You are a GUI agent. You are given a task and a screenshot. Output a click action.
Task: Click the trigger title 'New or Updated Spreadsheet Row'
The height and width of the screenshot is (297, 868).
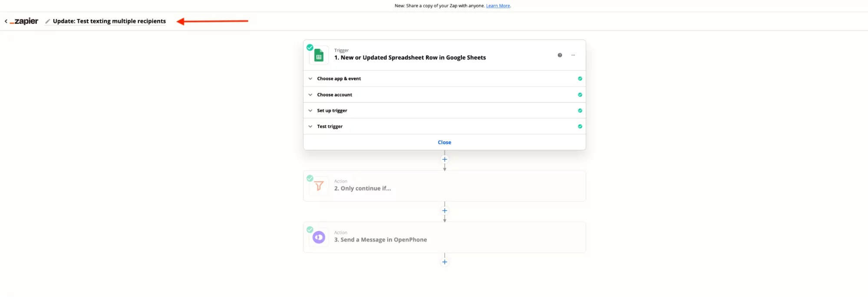pos(410,57)
